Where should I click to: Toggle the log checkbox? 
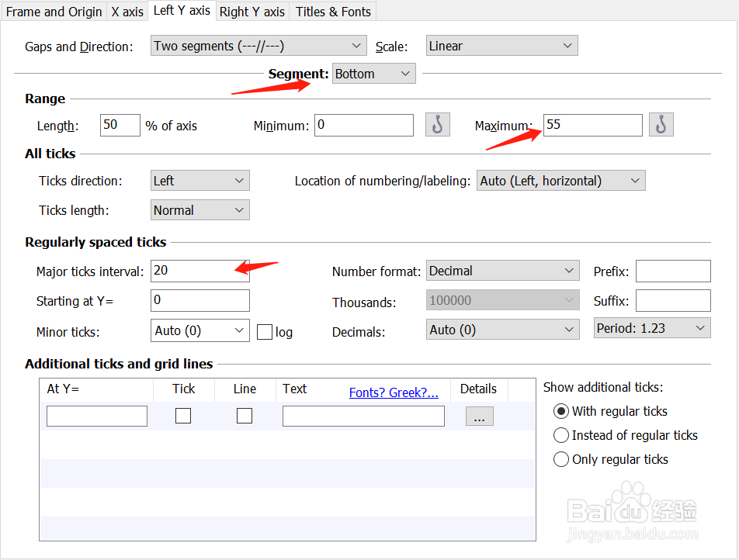tap(265, 332)
